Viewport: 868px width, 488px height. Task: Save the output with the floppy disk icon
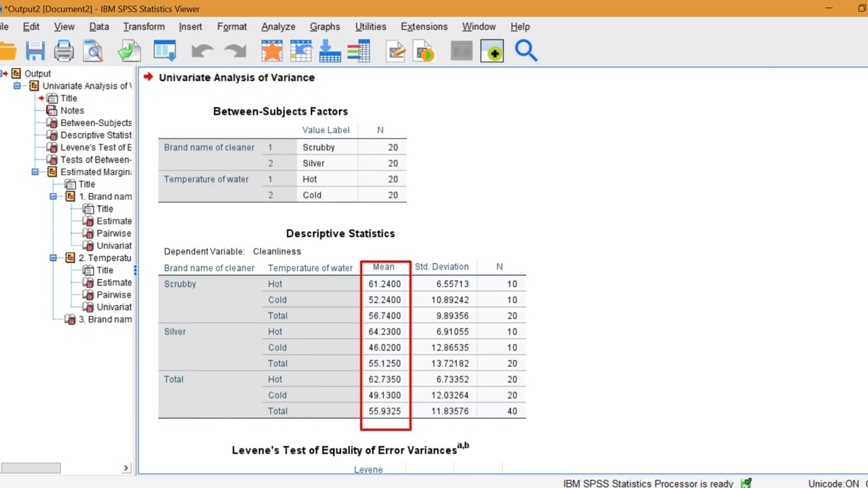tap(35, 52)
